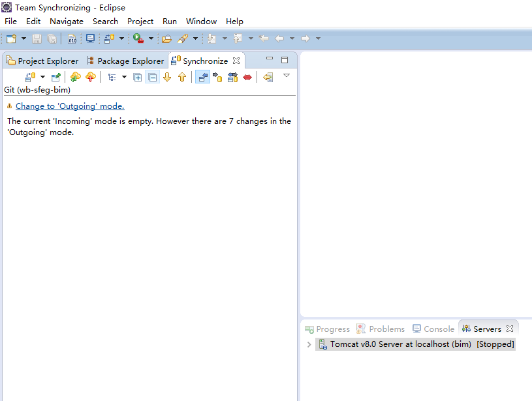Open Synchronize view's synchronize dropdown arrow

[x=42, y=78]
